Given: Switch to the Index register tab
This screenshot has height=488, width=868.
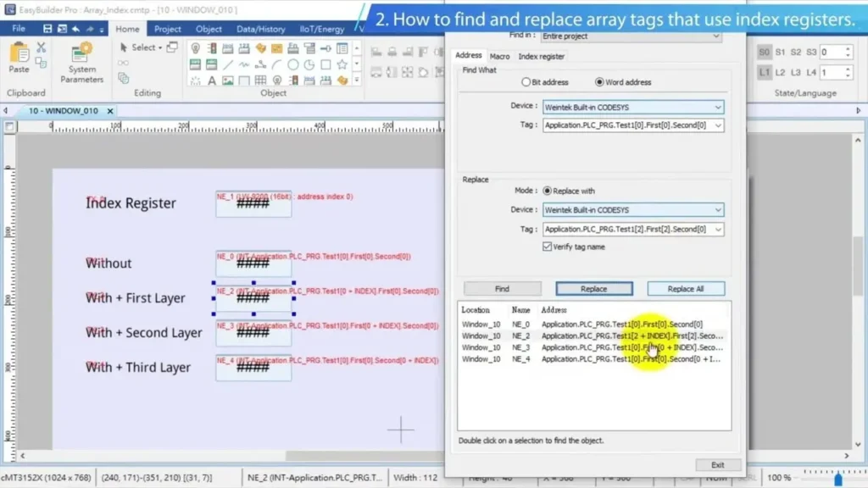Looking at the screenshot, I should [541, 56].
